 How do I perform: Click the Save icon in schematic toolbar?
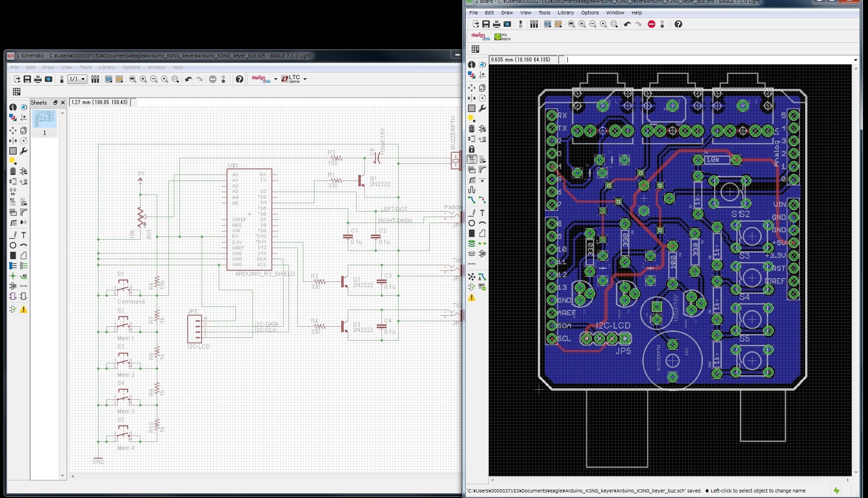(x=27, y=79)
